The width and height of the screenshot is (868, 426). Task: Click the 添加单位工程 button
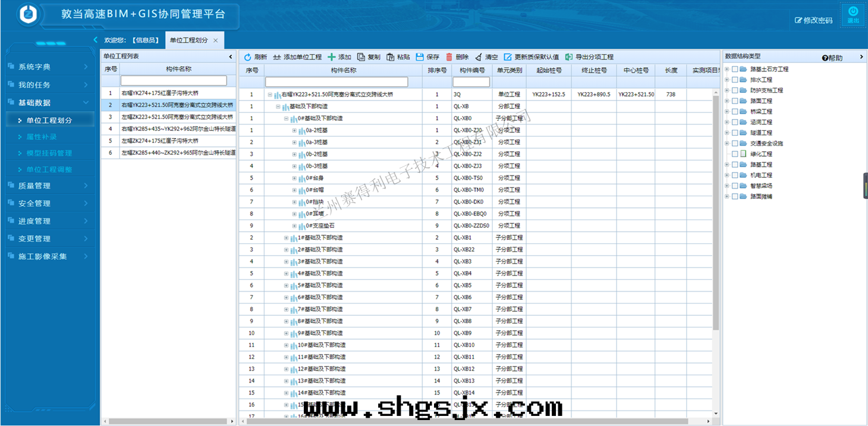pos(297,57)
